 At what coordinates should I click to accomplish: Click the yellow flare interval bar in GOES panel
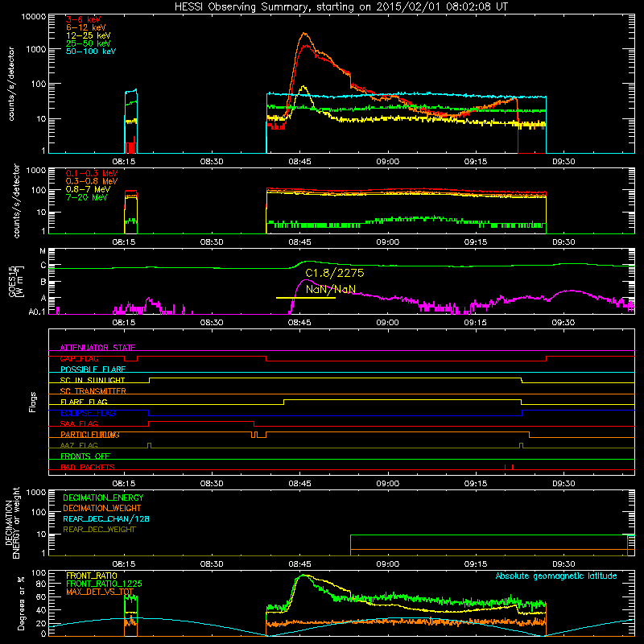pyautogui.click(x=306, y=298)
